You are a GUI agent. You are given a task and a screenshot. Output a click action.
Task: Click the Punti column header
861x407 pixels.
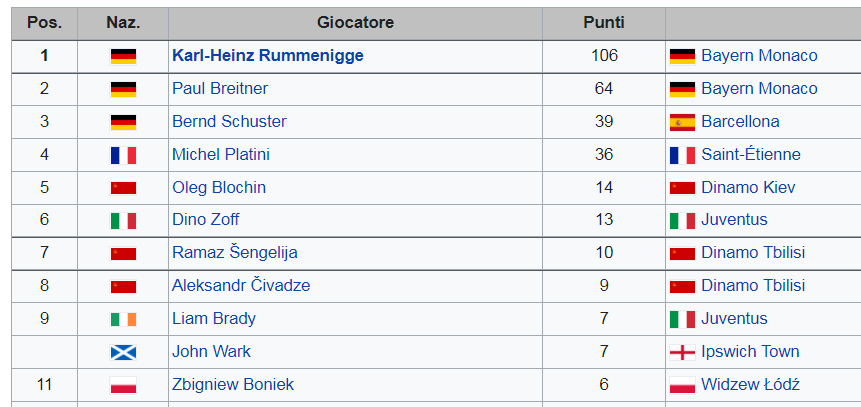604,23
